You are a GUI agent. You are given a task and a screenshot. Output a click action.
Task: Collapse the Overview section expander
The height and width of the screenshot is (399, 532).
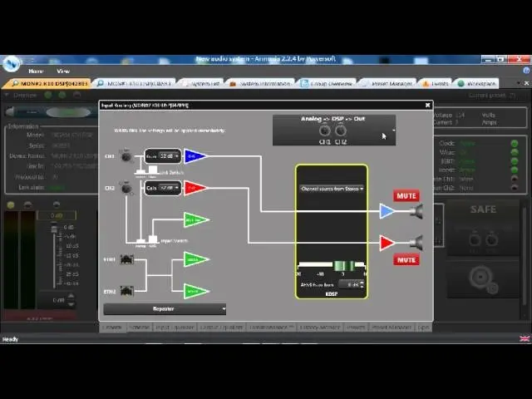tap(7, 96)
